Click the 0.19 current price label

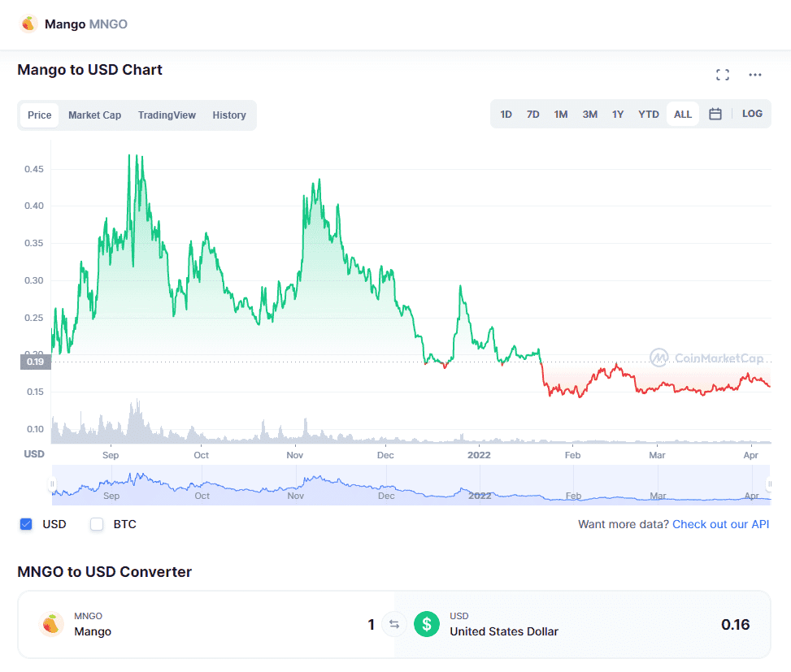35,362
